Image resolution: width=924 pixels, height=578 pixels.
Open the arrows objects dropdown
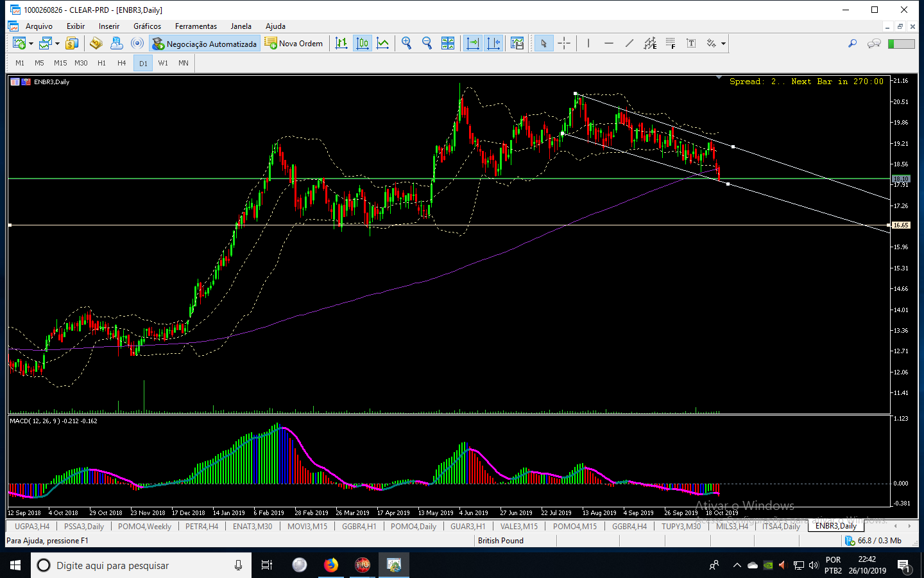click(723, 44)
